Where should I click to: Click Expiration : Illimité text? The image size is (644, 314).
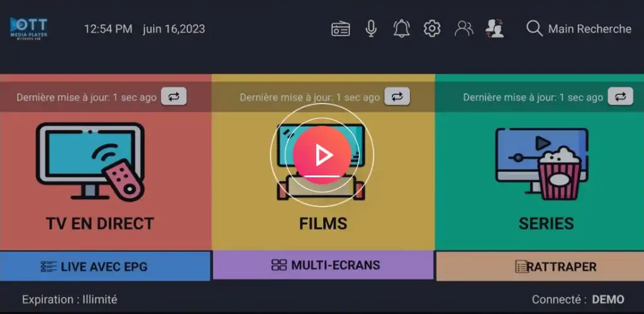tap(70, 300)
